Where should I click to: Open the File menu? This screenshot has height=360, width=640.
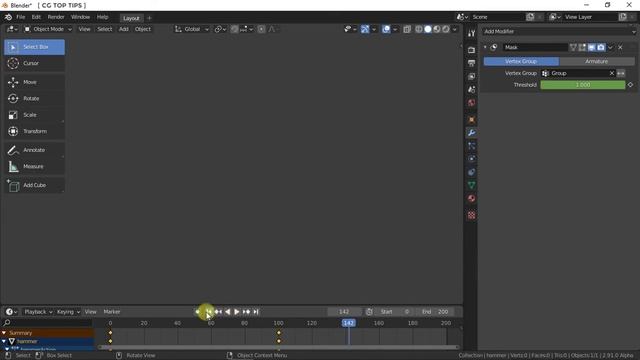click(20, 17)
